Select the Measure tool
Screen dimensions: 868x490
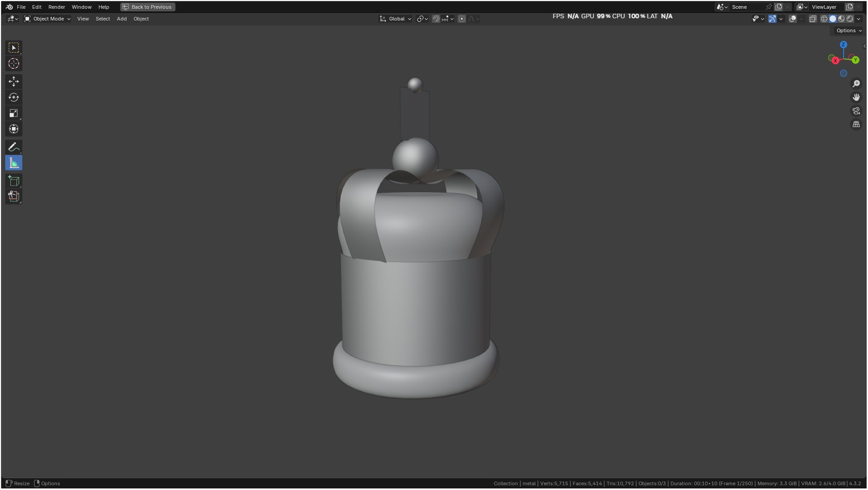click(x=14, y=163)
